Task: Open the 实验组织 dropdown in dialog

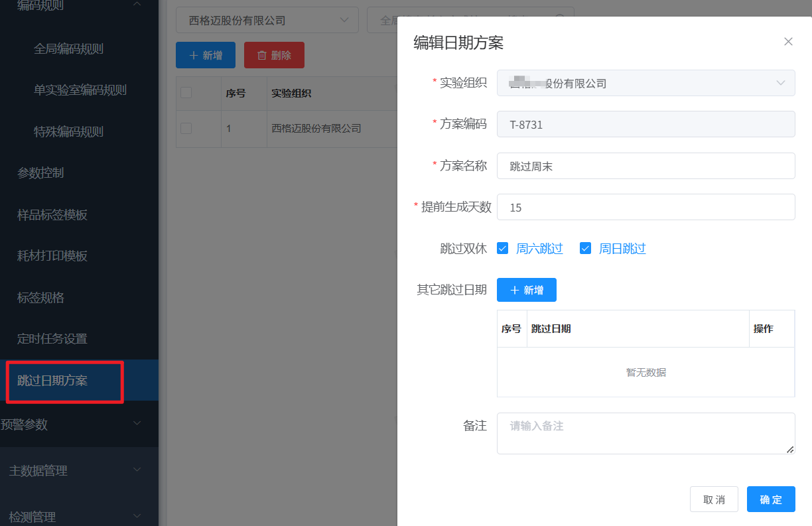Action: click(x=645, y=84)
